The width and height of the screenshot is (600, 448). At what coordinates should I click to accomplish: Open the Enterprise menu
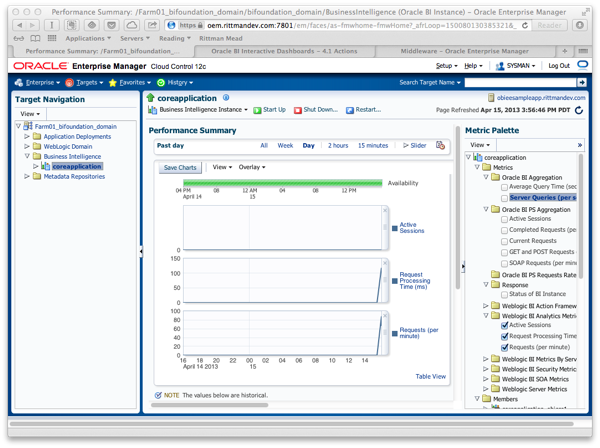pyautogui.click(x=38, y=82)
